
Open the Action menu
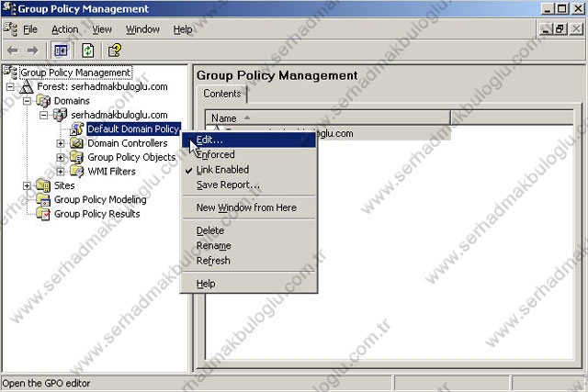pos(65,29)
